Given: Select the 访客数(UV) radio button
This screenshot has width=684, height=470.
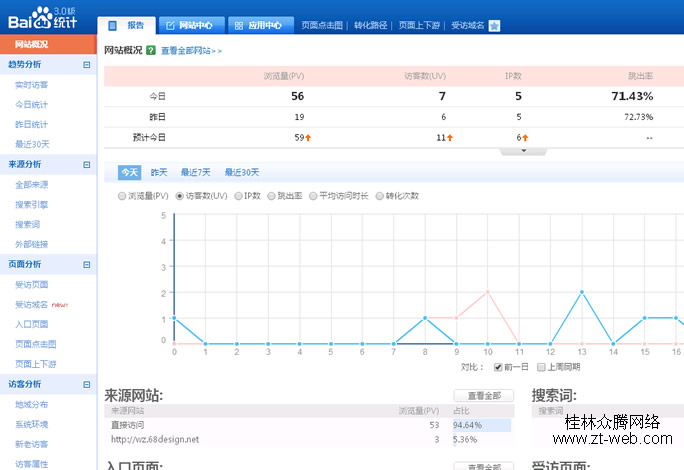Looking at the screenshot, I should click(179, 196).
